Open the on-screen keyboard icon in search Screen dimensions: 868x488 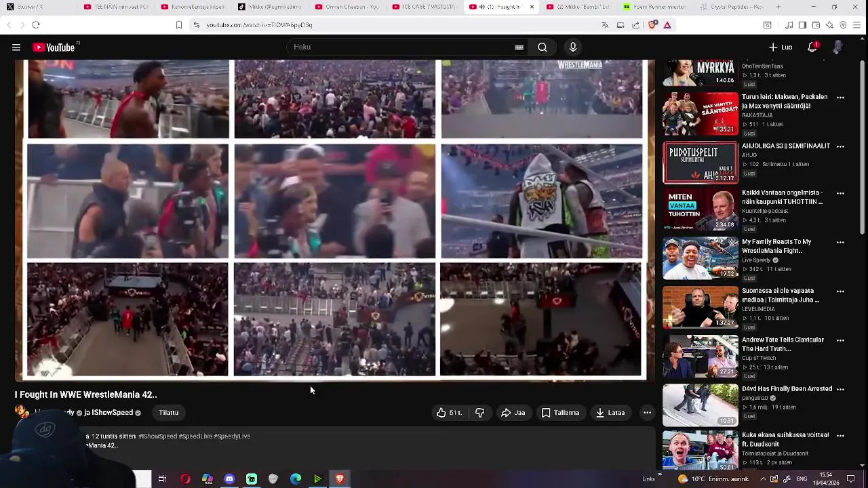pyautogui.click(x=519, y=47)
